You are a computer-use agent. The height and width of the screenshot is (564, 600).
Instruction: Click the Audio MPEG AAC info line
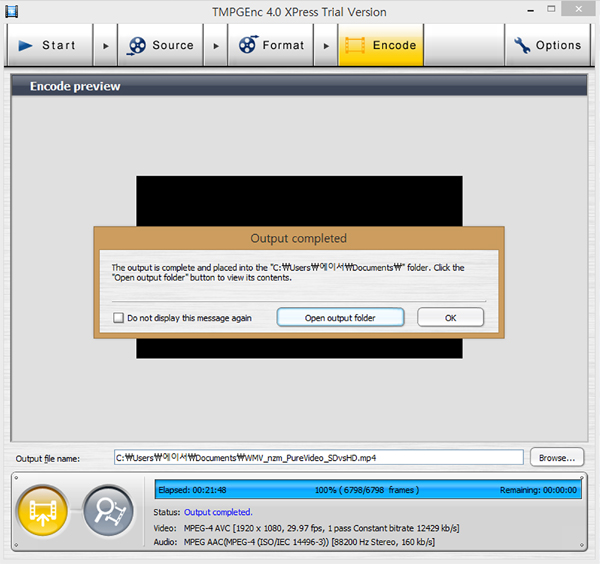click(x=294, y=542)
